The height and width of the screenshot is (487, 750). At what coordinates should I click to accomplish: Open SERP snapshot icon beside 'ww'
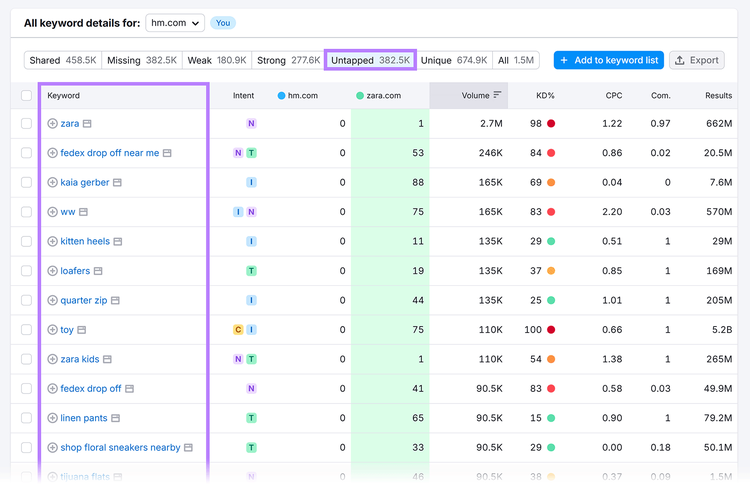point(83,212)
